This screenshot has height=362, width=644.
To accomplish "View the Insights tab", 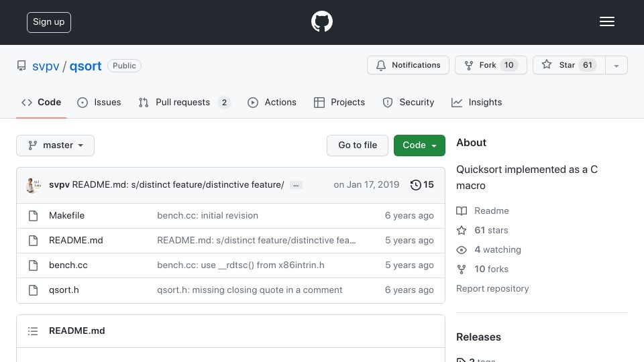I will pos(476,102).
